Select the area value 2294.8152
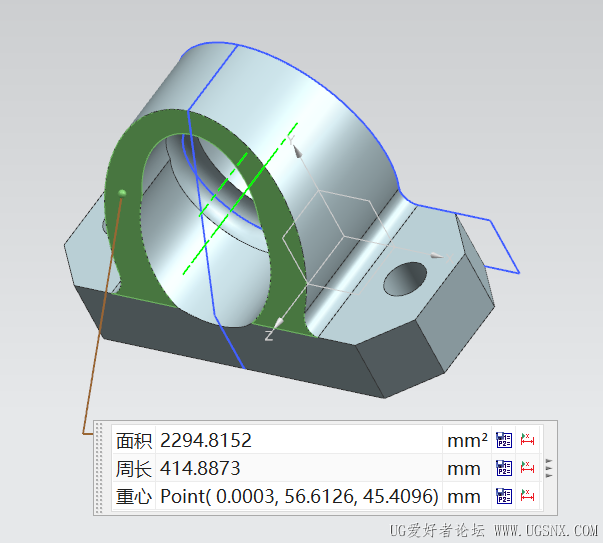 tap(206, 440)
